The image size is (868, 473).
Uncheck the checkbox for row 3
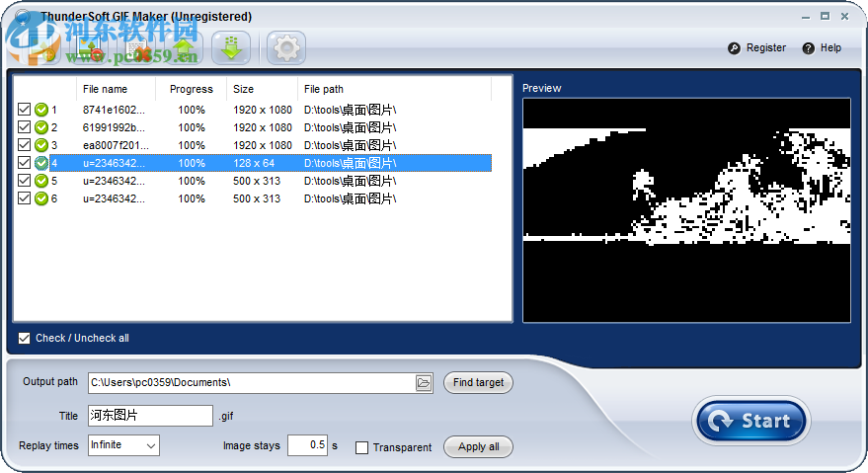pos(24,144)
